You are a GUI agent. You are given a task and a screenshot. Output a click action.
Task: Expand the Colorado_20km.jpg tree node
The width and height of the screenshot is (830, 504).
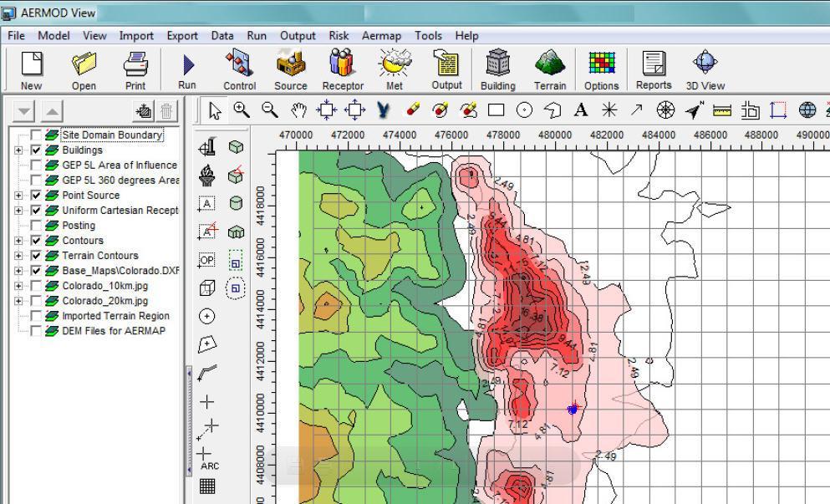[x=18, y=301]
